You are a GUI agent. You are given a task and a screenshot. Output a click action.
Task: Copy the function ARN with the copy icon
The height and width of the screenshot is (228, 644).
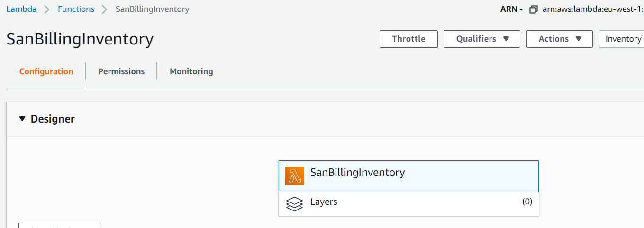click(x=534, y=9)
